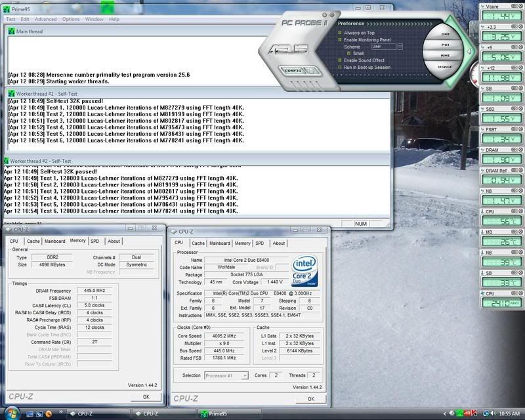525x420 pixels.
Task: Click the Intel Core 2 Duo logo
Action: [304, 271]
